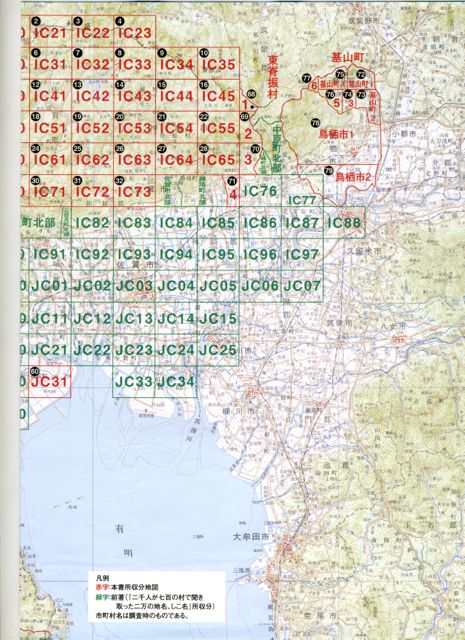Image resolution: width=465 pixels, height=640 pixels.
Task: Select the green JC25 grid cell
Action: click(218, 350)
